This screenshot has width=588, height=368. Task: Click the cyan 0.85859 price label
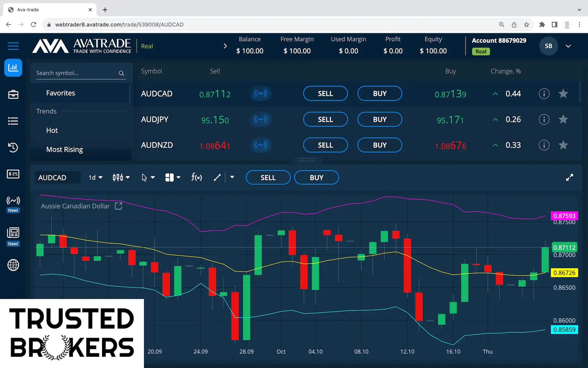tap(564, 330)
